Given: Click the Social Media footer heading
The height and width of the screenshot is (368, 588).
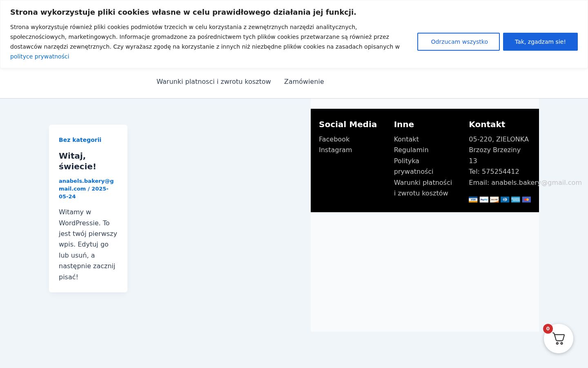Looking at the screenshot, I should 348,124.
